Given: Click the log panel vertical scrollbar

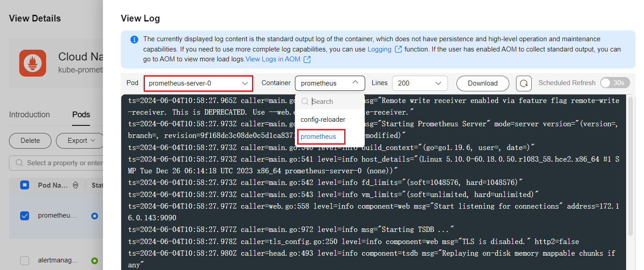Looking at the screenshot, I should coord(631,166).
